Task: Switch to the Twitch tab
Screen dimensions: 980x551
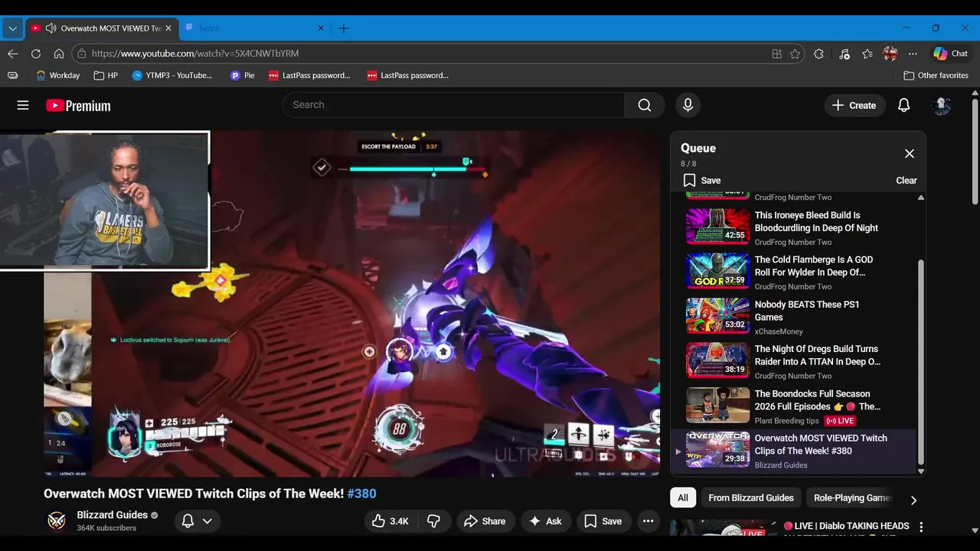Action: 253,28
